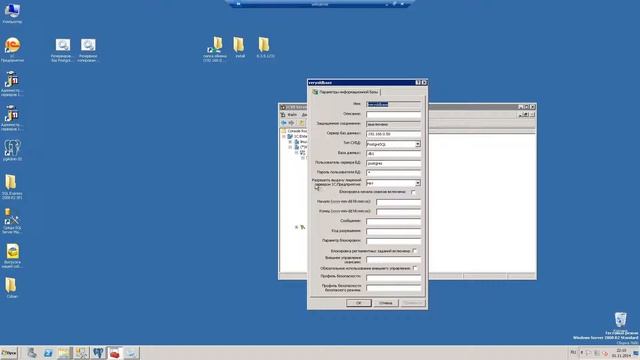This screenshot has width=640, height=360.
Task: Open the PowerShell taskbar icon
Action: pos(48,353)
